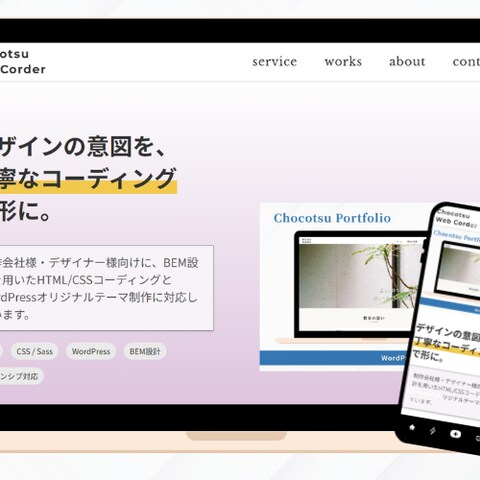This screenshot has width=480, height=480.
Task: Open the works navigation link
Action: [343, 62]
